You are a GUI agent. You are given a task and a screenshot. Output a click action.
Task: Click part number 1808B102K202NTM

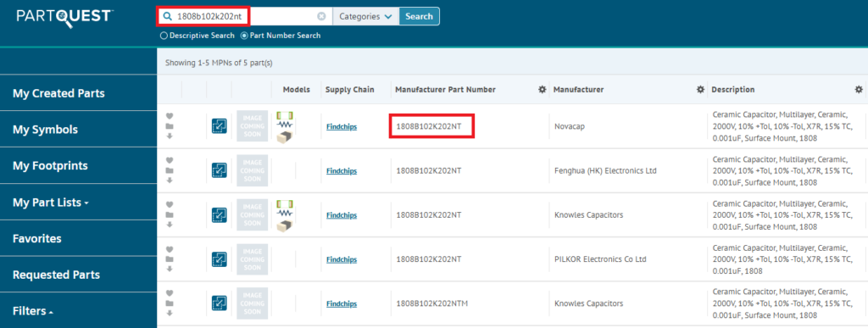pos(431,303)
